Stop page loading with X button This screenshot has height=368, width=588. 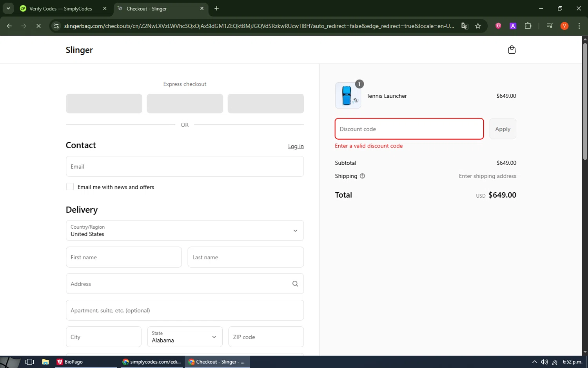[38, 26]
